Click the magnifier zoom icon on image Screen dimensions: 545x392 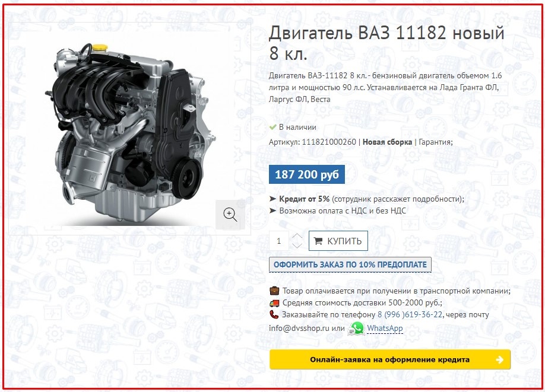point(230,215)
